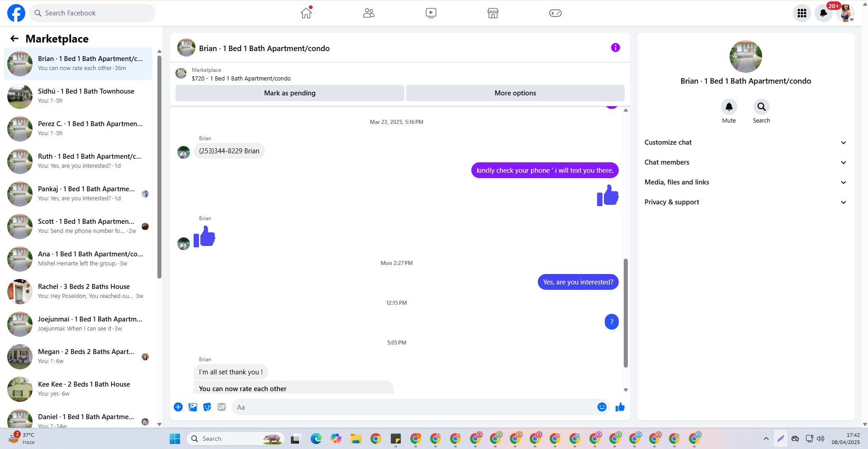
Task: Click chat header title Brian · 1 Bed 1 Bath
Action: [x=264, y=48]
